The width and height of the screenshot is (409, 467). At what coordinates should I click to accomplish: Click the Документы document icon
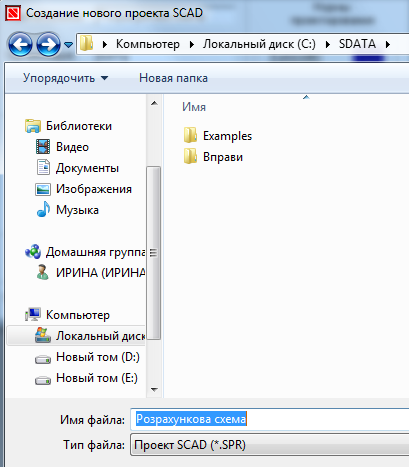coord(43,167)
